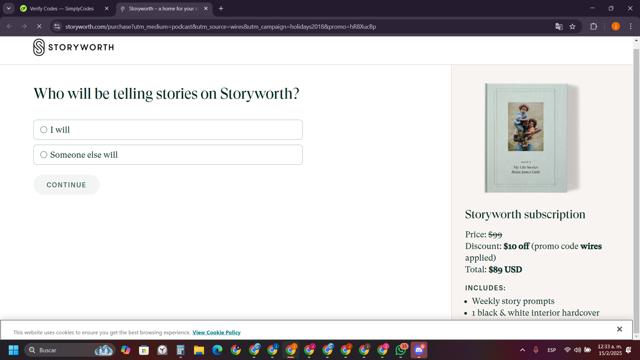
Task: Open File Explorer from the taskbar
Action: (x=199, y=350)
